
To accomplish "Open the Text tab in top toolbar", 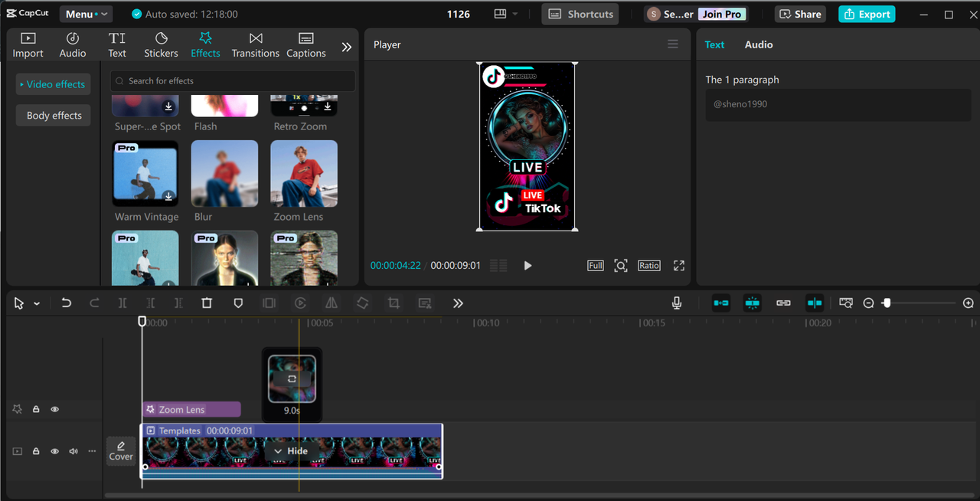I will (x=117, y=45).
